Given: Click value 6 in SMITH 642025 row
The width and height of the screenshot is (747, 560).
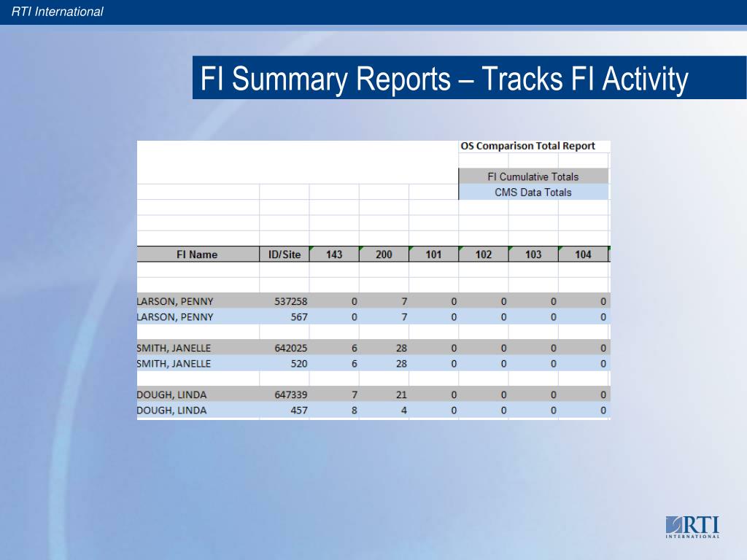Looking at the screenshot, I should [x=354, y=348].
